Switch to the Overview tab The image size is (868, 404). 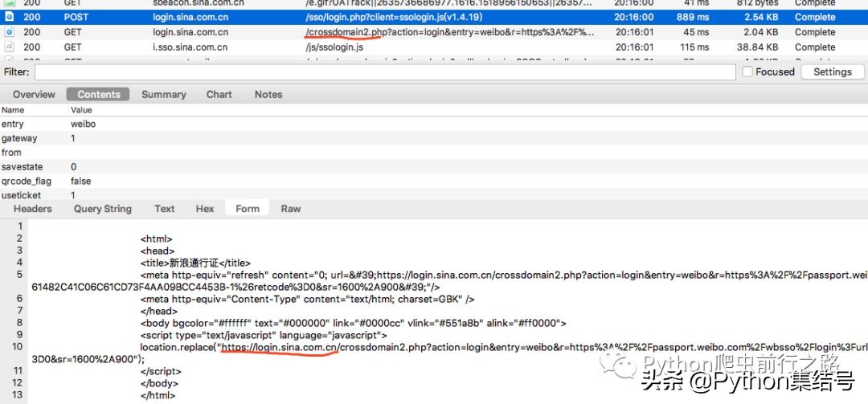coord(34,95)
